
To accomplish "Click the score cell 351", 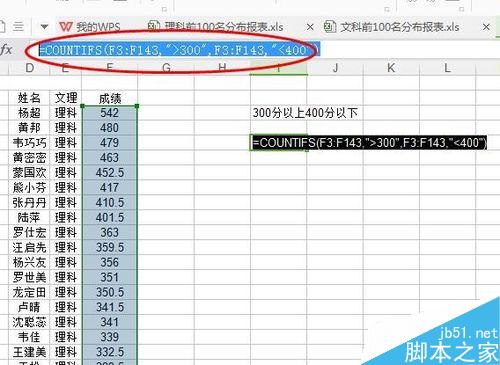I will (110, 277).
